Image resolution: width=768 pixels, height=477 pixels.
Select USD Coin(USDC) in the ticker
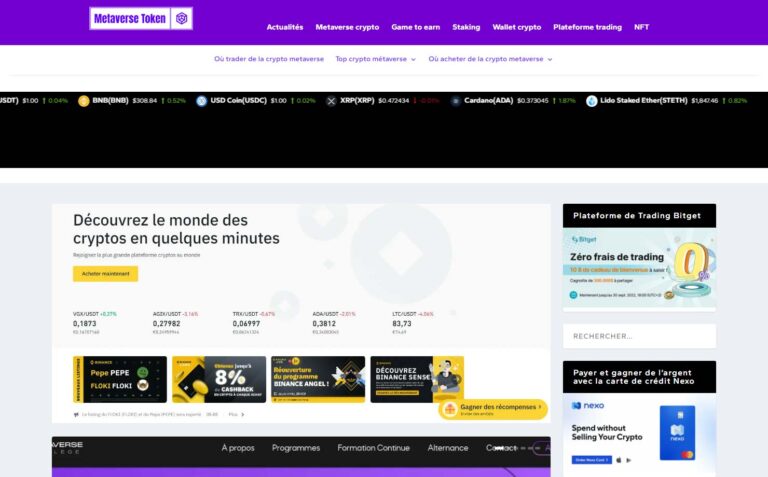tap(239, 100)
